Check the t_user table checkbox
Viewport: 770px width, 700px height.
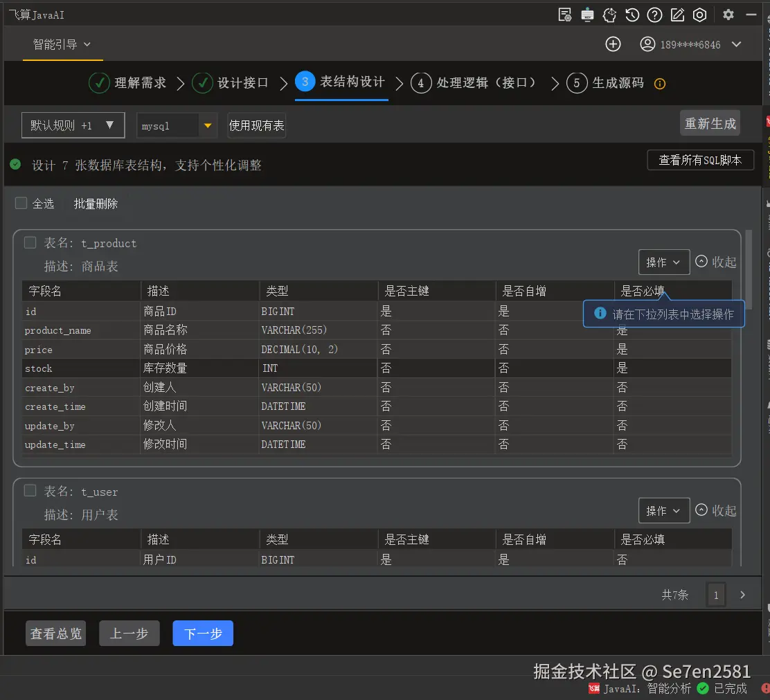pos(30,490)
